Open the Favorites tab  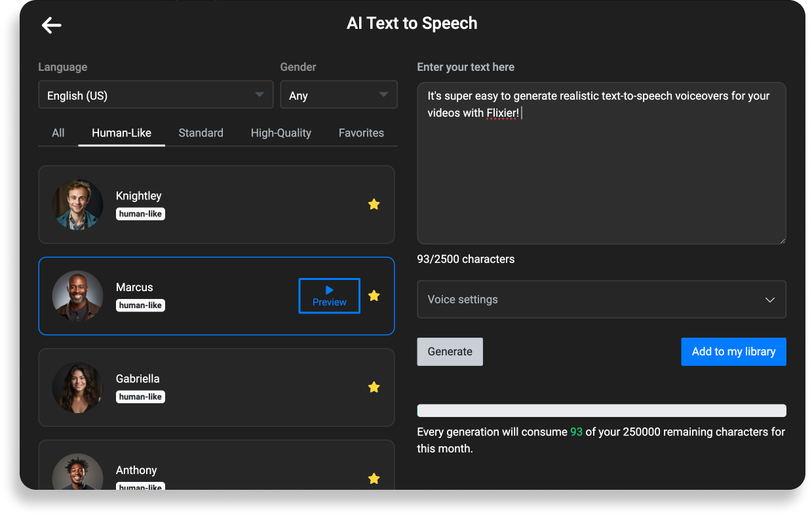(361, 132)
